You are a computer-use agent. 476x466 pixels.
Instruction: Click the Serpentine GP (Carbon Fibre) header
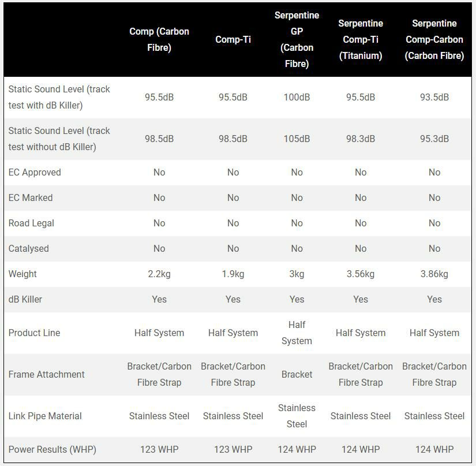coord(297,39)
